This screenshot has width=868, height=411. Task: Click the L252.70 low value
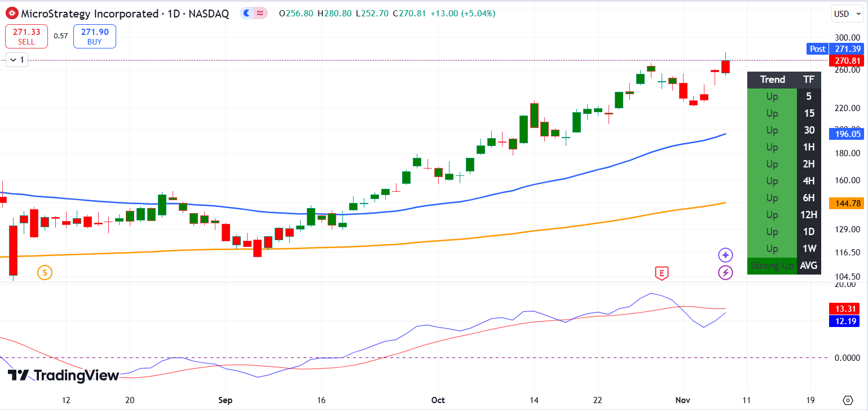[x=372, y=14]
